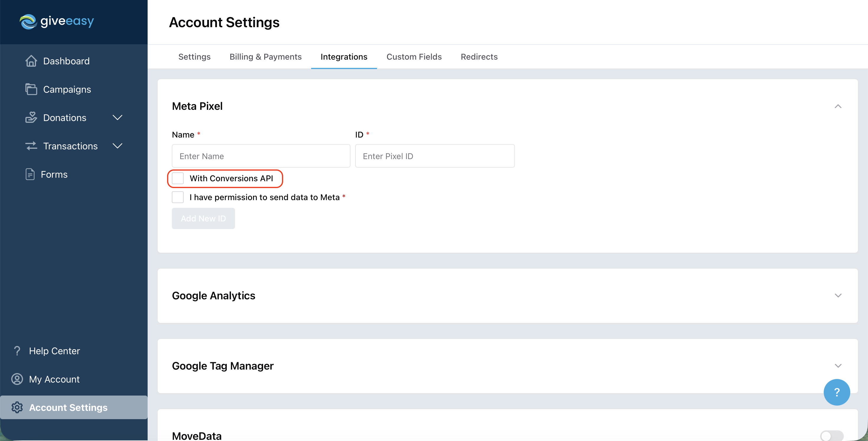Image resolution: width=868 pixels, height=441 pixels.
Task: Open the blue help chat bubble
Action: pyautogui.click(x=837, y=392)
